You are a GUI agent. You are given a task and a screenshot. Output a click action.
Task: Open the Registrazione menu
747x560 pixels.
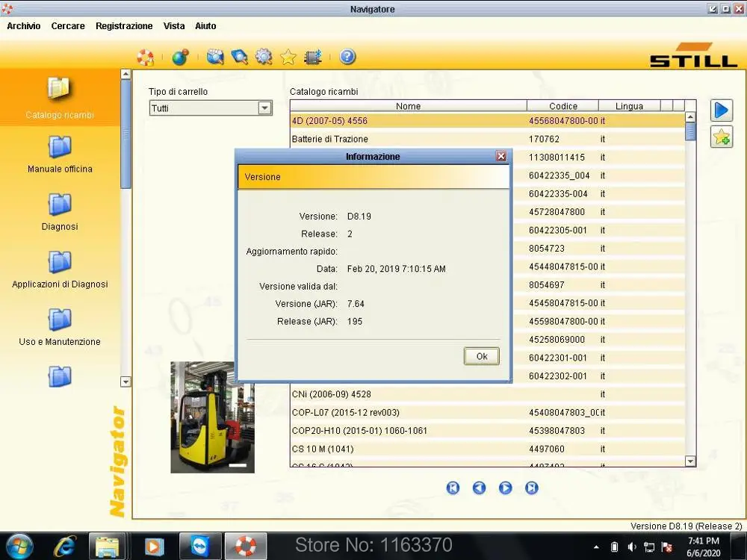124,26
